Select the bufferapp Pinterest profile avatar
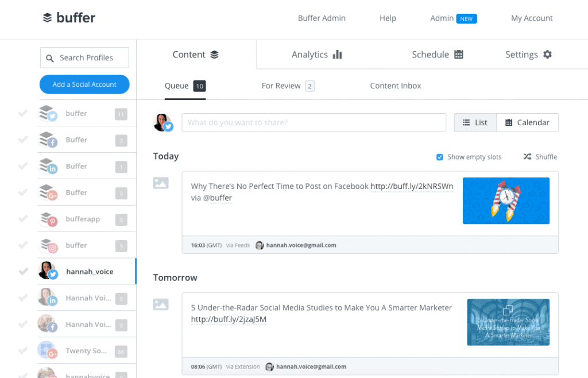 click(48, 219)
